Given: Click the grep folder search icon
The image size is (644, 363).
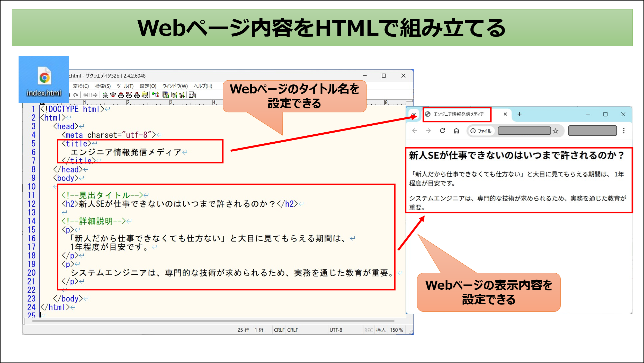Looking at the screenshot, I should [145, 95].
